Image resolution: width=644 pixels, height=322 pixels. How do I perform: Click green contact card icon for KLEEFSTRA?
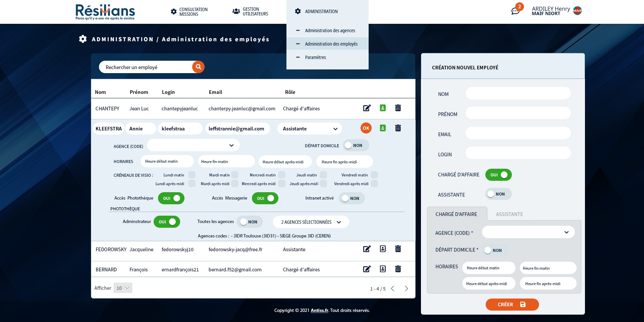click(383, 128)
